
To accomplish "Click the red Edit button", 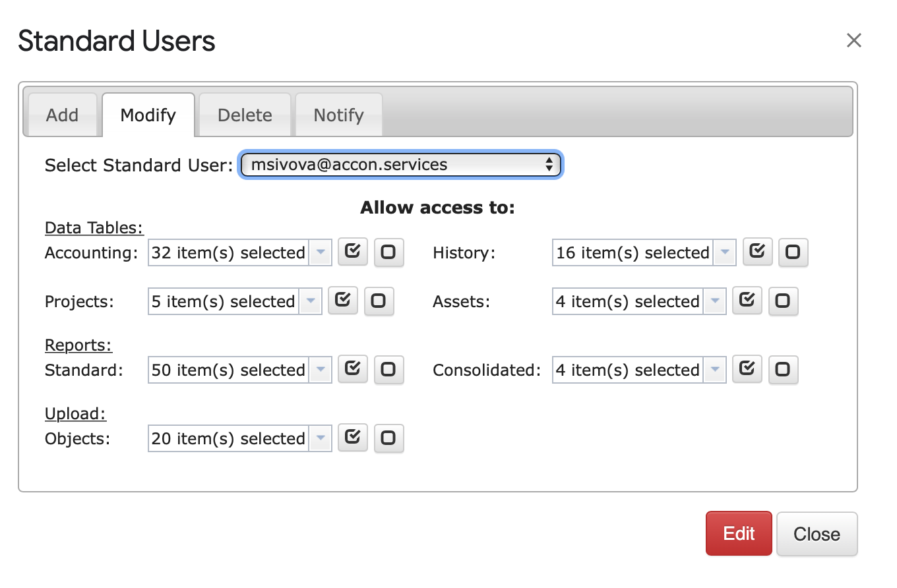I will (x=739, y=533).
